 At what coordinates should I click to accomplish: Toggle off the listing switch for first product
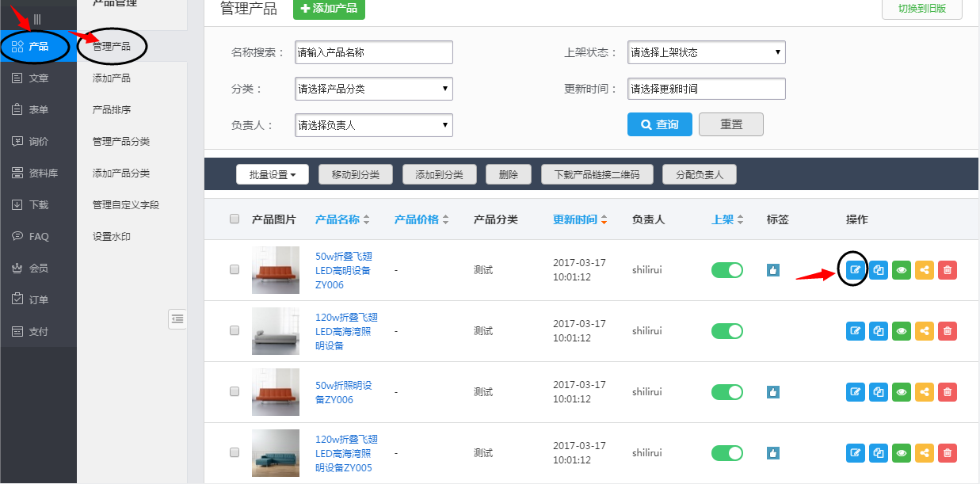click(726, 270)
